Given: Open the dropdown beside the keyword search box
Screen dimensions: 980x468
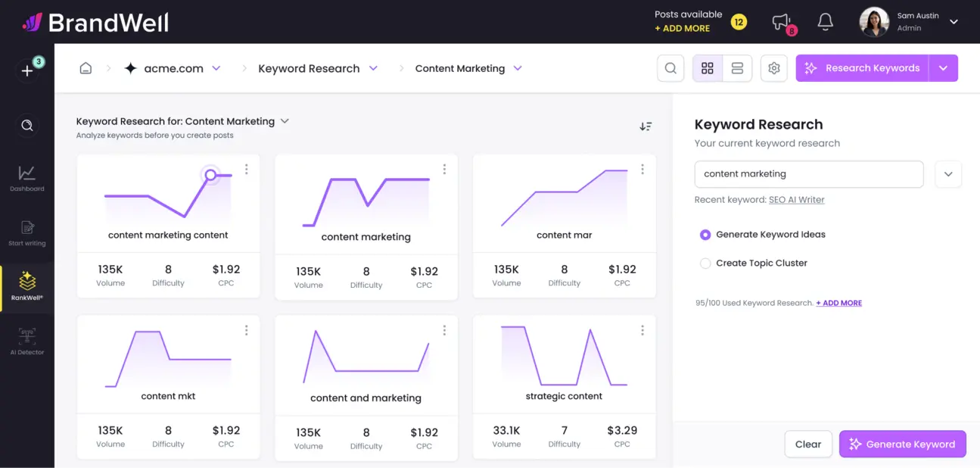Looking at the screenshot, I should pos(948,174).
